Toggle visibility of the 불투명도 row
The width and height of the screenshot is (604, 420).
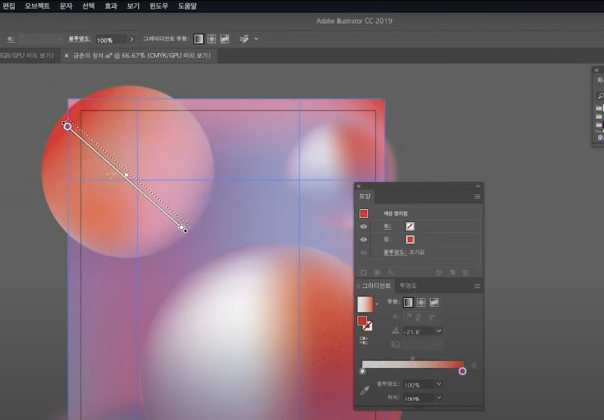363,252
